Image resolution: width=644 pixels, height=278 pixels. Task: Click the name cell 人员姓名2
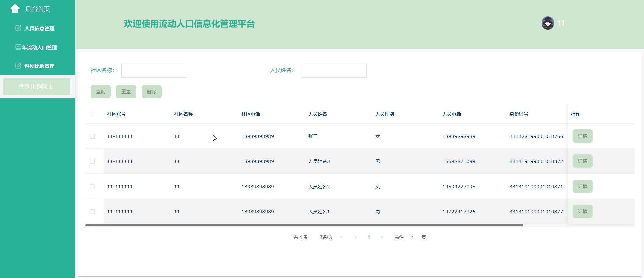319,187
